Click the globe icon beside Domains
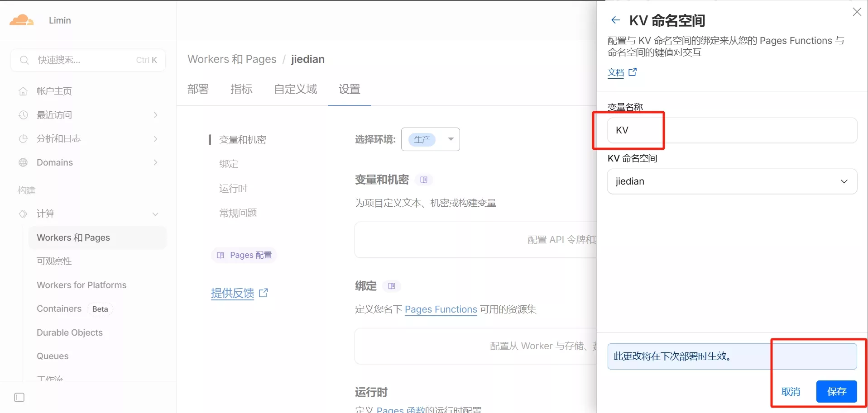This screenshot has height=413, width=868. click(23, 162)
